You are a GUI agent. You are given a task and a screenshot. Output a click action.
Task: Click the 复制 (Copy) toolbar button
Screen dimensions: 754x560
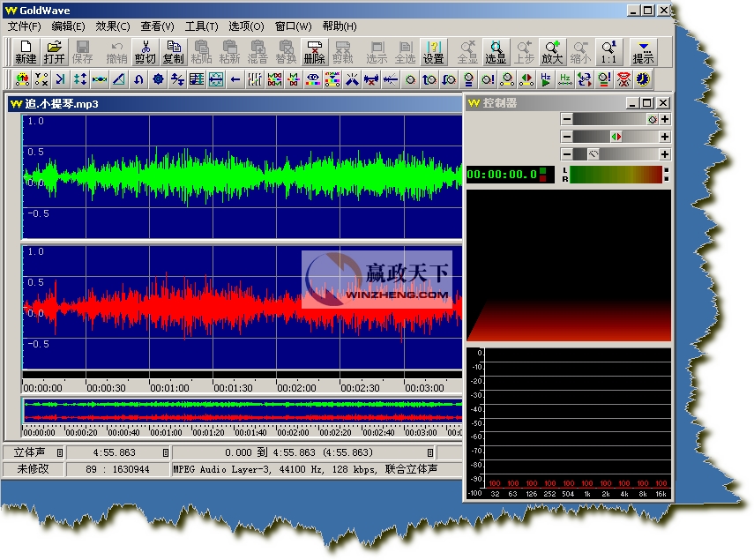pos(173,52)
